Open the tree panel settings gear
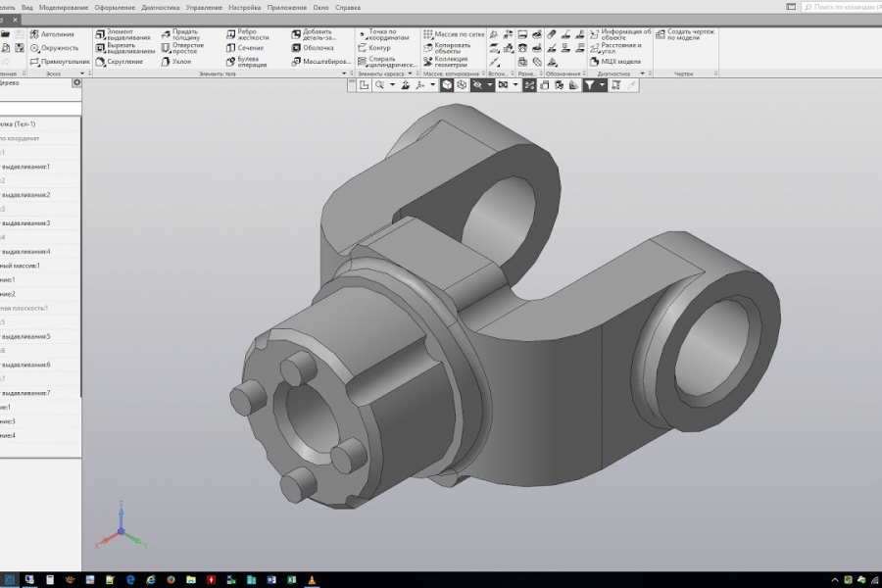The height and width of the screenshot is (588, 882). click(x=76, y=82)
